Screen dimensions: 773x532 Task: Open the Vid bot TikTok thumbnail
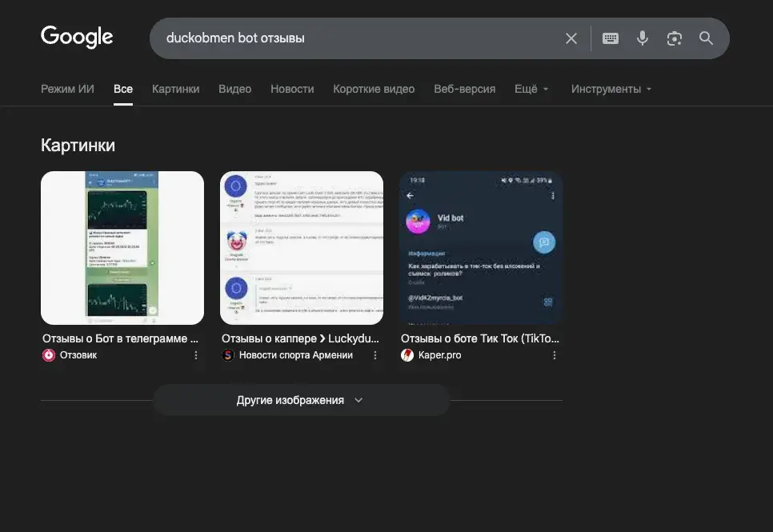(x=481, y=248)
